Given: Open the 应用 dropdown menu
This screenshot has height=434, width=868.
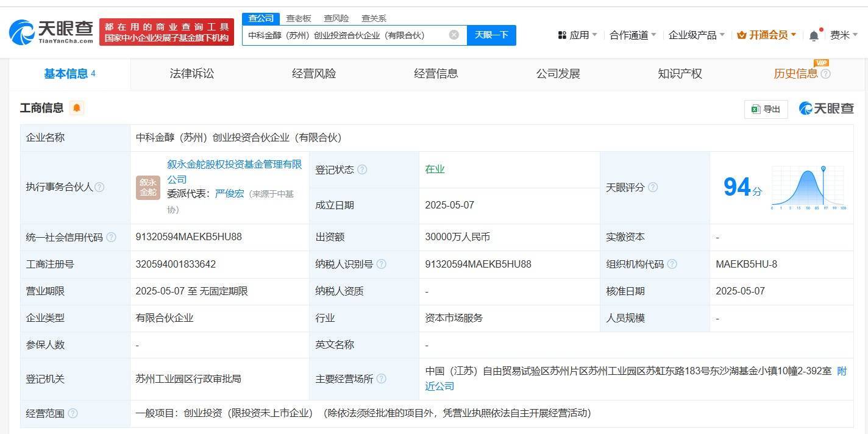Looking at the screenshot, I should pos(578,35).
